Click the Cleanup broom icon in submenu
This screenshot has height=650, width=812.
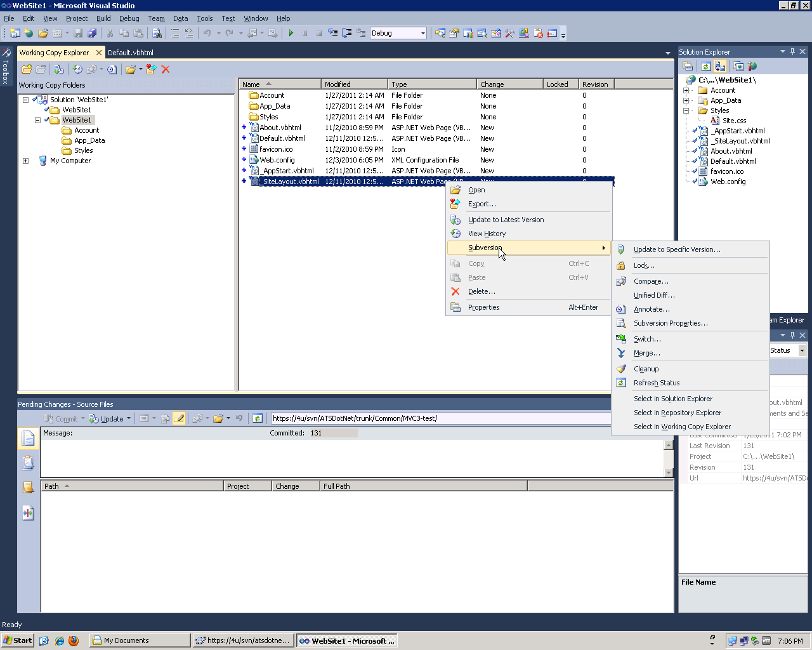pyautogui.click(x=621, y=369)
